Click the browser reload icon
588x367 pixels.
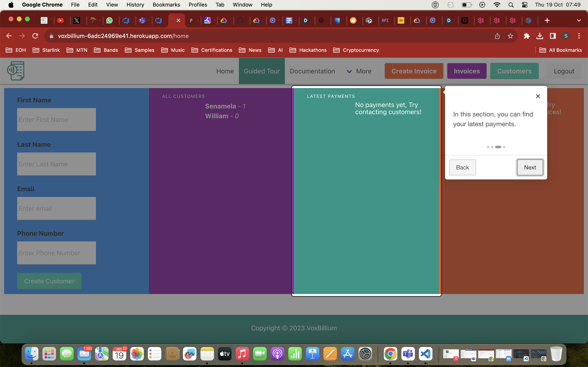tap(35, 36)
